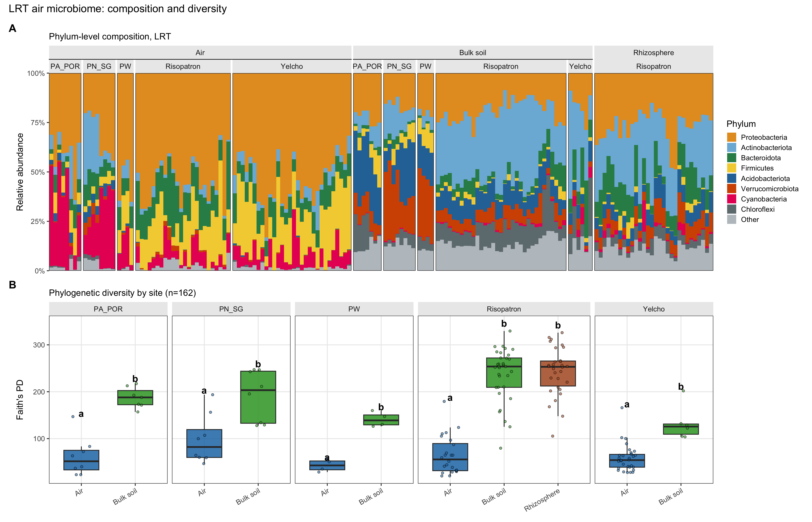The image size is (812, 522).
Task: Click the "Risopatron" facet header in panel B
Action: point(504,309)
